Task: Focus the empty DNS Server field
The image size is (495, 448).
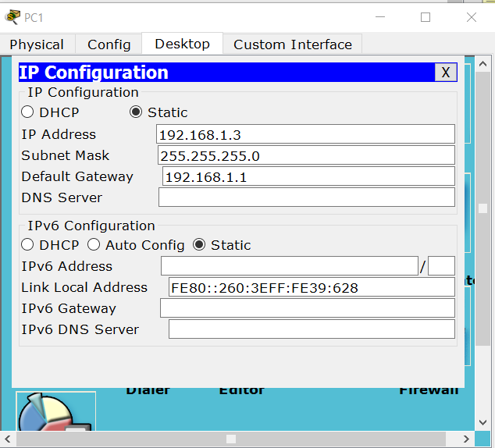Action: (307, 197)
